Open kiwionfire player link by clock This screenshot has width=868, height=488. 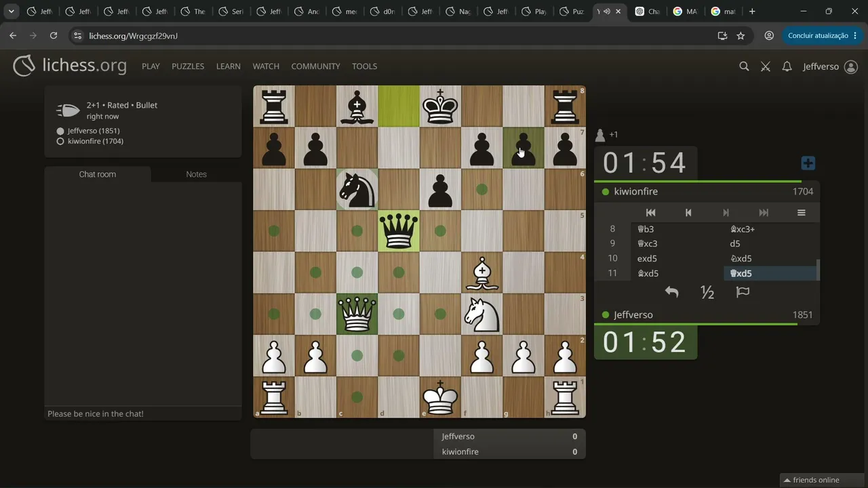(x=635, y=192)
